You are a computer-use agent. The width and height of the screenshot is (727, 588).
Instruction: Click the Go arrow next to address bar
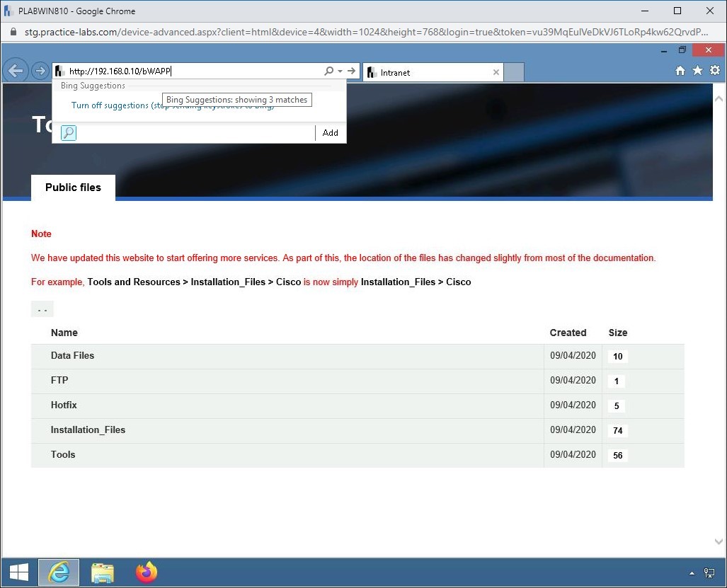coord(351,71)
